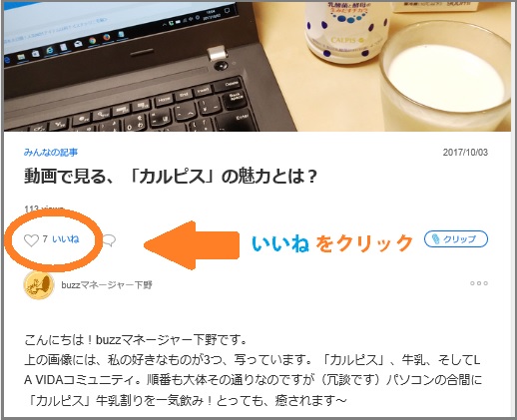Open the three-dots more options menu
Screen dimensions: 517x420
[479, 283]
